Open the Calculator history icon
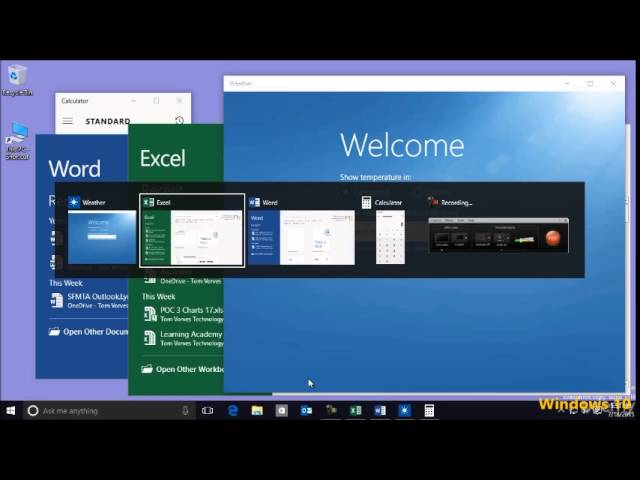Viewport: 640px width, 480px height. 179,120
